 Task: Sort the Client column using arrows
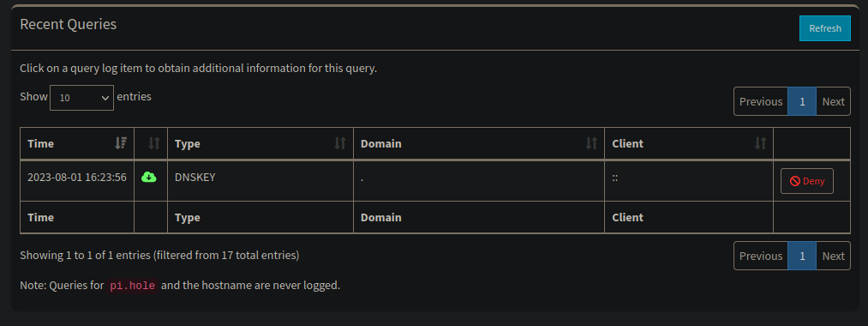(x=761, y=143)
